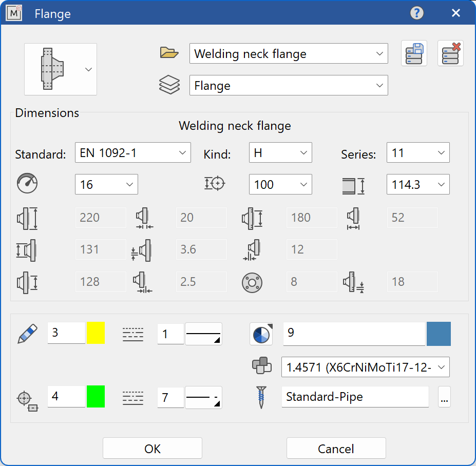Click the pen field showing 4

[66, 396]
